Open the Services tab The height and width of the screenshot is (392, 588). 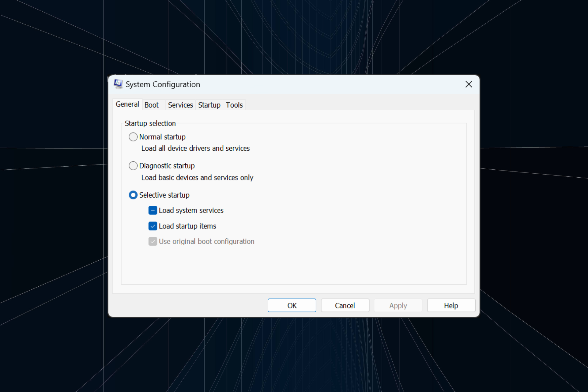coord(180,105)
